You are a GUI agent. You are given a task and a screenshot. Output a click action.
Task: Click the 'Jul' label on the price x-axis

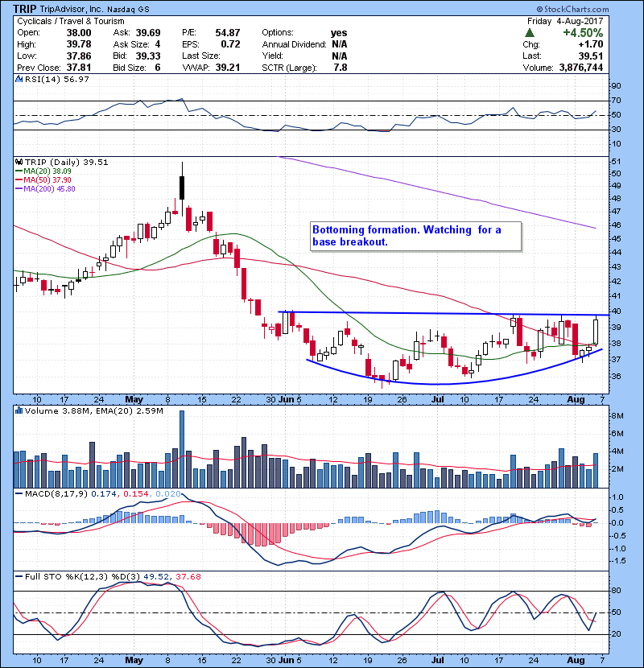click(438, 400)
